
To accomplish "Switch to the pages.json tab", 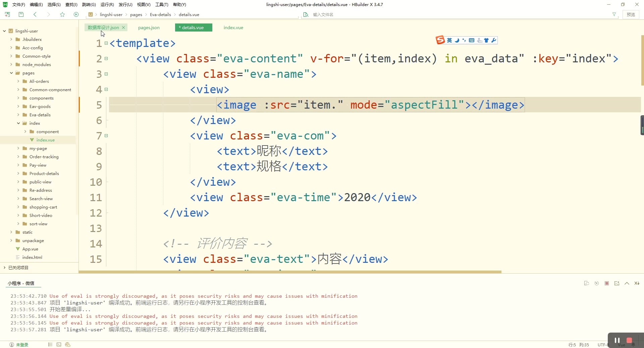I will tap(149, 28).
